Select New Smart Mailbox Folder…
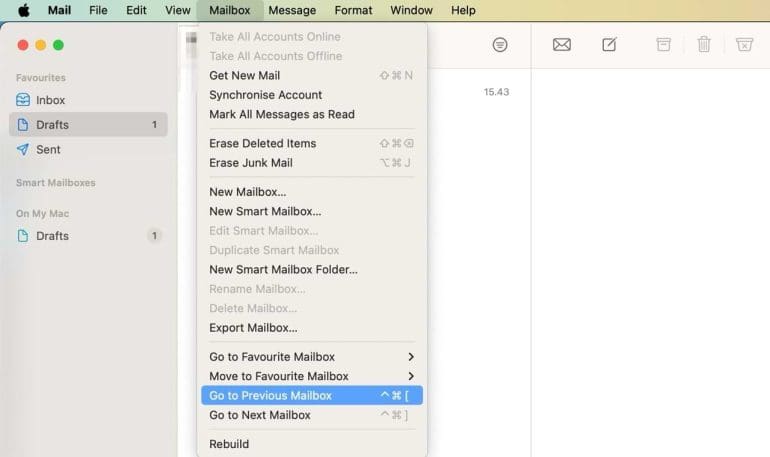 click(x=312, y=269)
